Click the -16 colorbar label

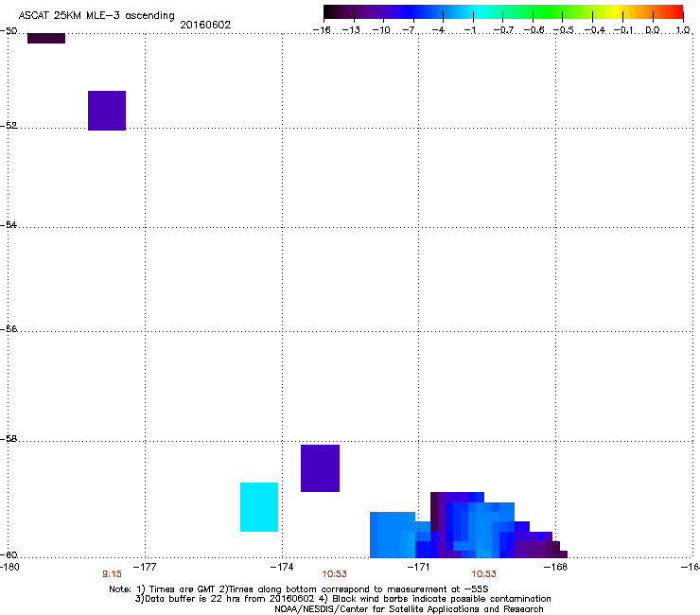322,30
